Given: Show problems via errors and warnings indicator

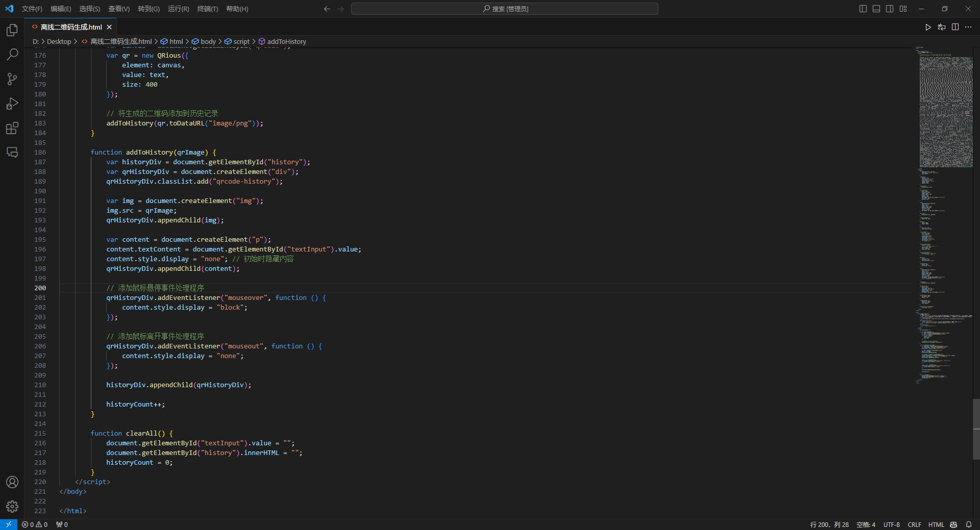Looking at the screenshot, I should click(35, 524).
